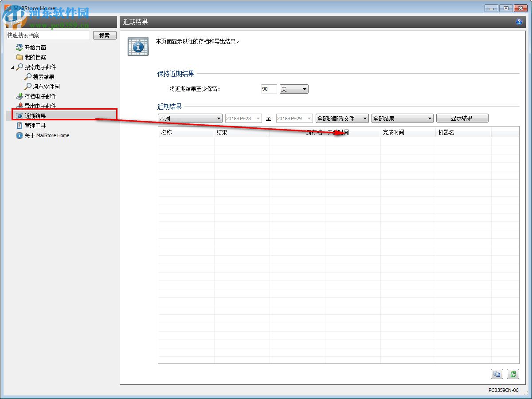Viewport: 532px width, 399px height.
Task: Click the magnifier icon beside 河东软件园
Action: 28,87
